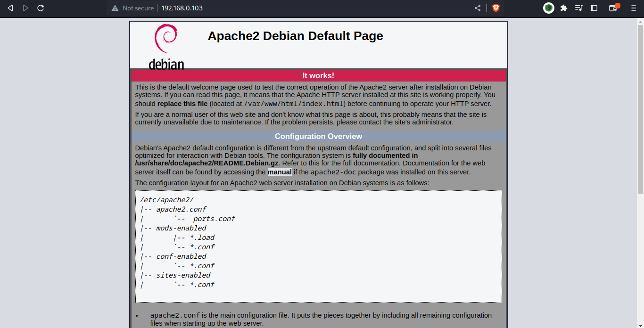The width and height of the screenshot is (644, 328).
Task: Open the Extensions puzzle icon
Action: 563,8
